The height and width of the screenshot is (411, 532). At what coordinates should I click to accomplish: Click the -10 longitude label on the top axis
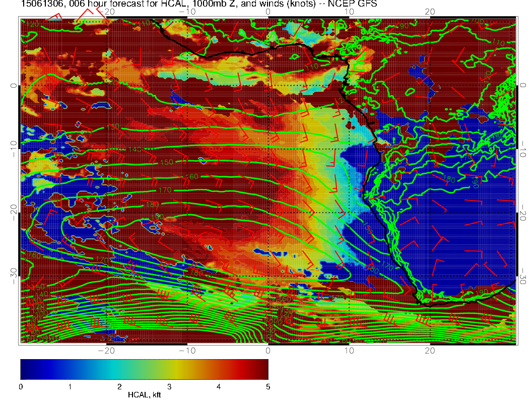click(x=187, y=12)
